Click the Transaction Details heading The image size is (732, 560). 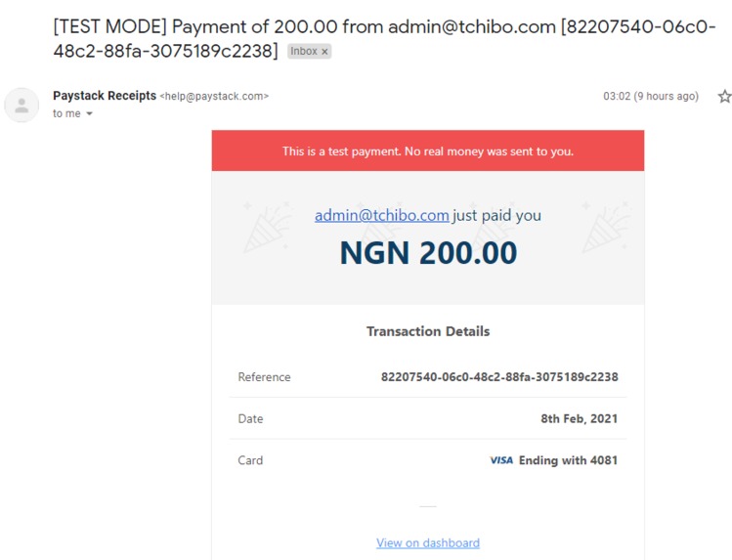[x=428, y=331]
